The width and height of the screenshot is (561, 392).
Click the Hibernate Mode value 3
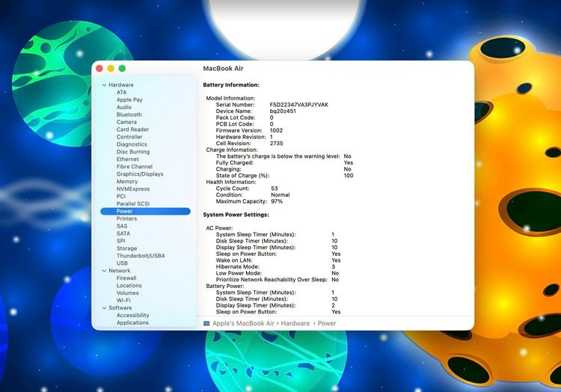tap(334, 267)
